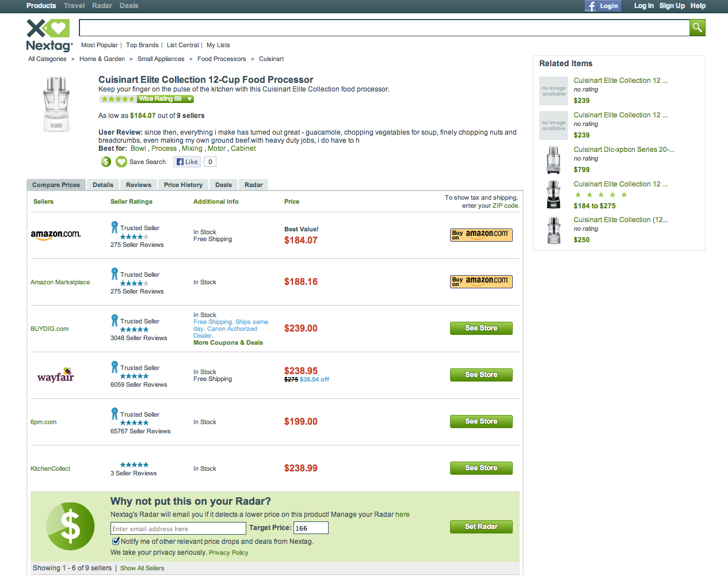Click the green dollar sign icon
This screenshot has height=583, width=728.
click(x=106, y=162)
